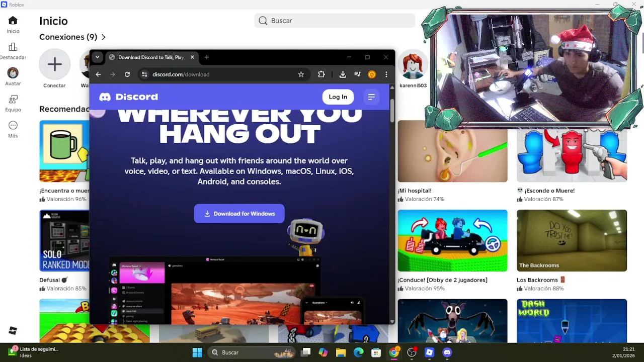The width and height of the screenshot is (644, 362).
Task: Click the Discord robot mascot image
Action: pos(306,237)
